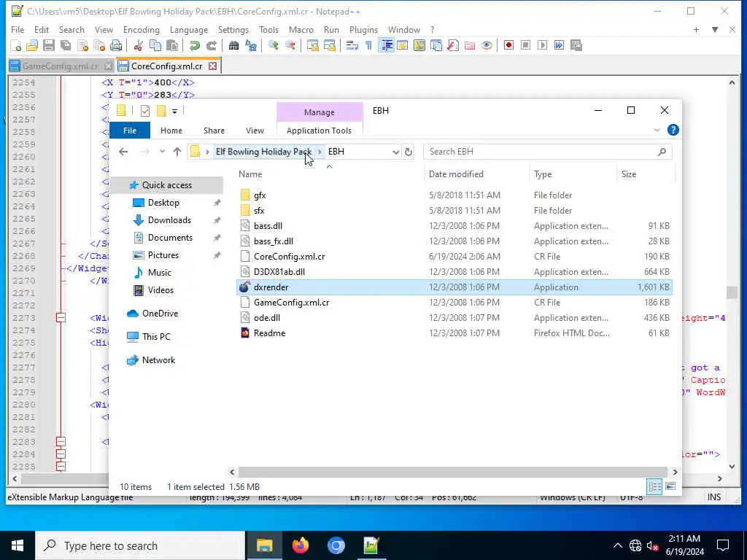The image size is (747, 560).
Task: Click the Zoom In magnifier icon
Action: (273, 46)
